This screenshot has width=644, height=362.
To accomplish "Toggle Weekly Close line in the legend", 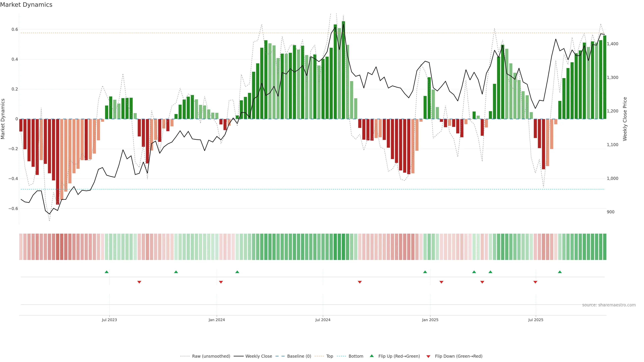I will (x=258, y=356).
